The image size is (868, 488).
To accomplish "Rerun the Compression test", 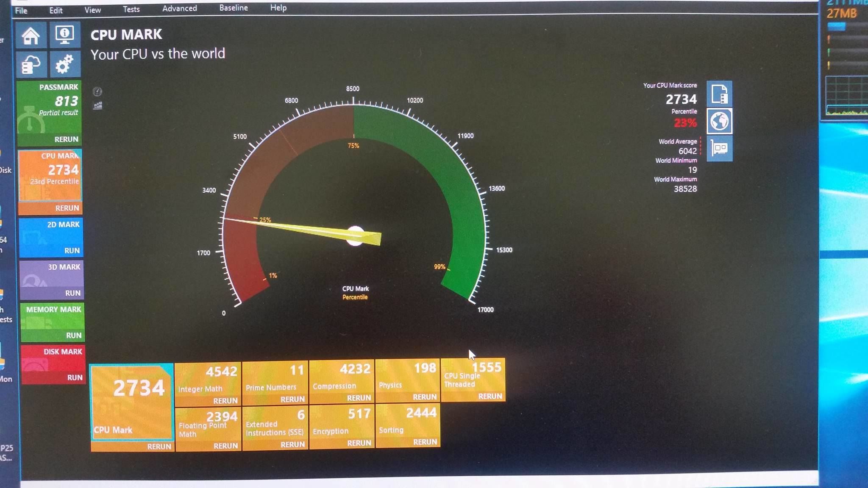I will [359, 398].
